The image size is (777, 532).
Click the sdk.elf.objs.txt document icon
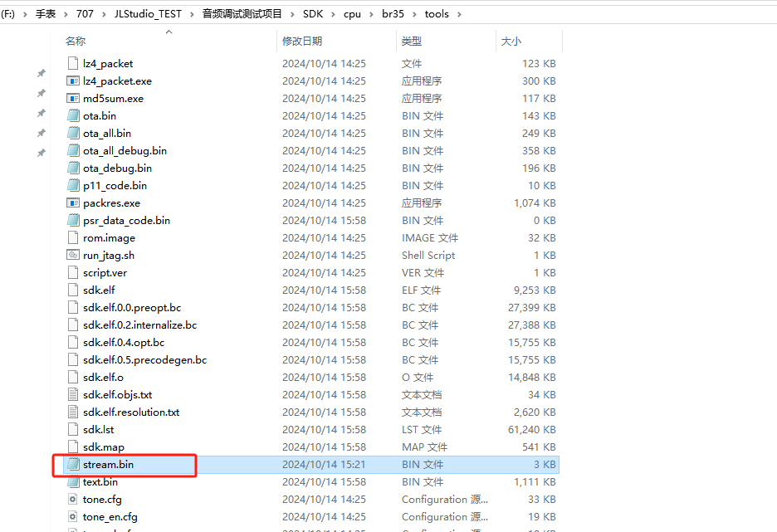(73, 394)
